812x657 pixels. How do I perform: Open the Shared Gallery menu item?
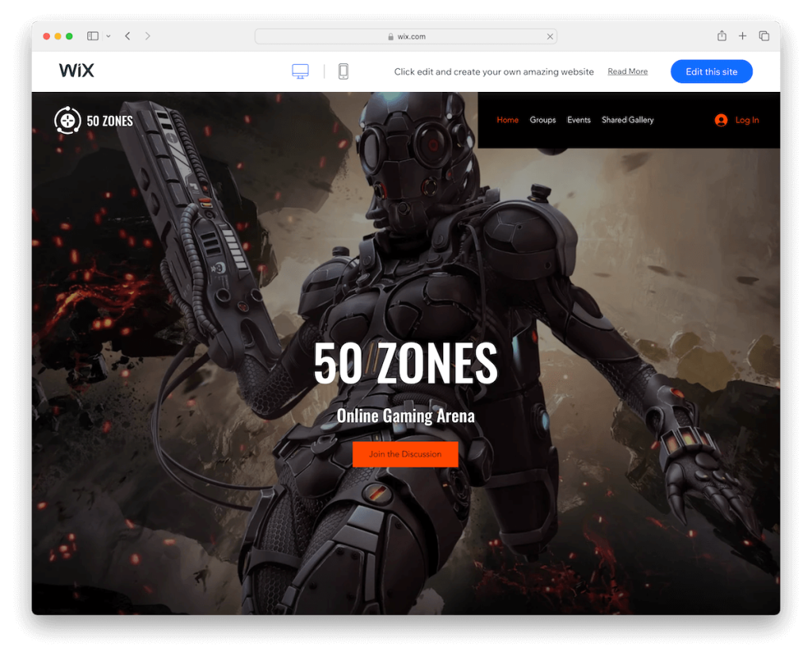tap(627, 120)
